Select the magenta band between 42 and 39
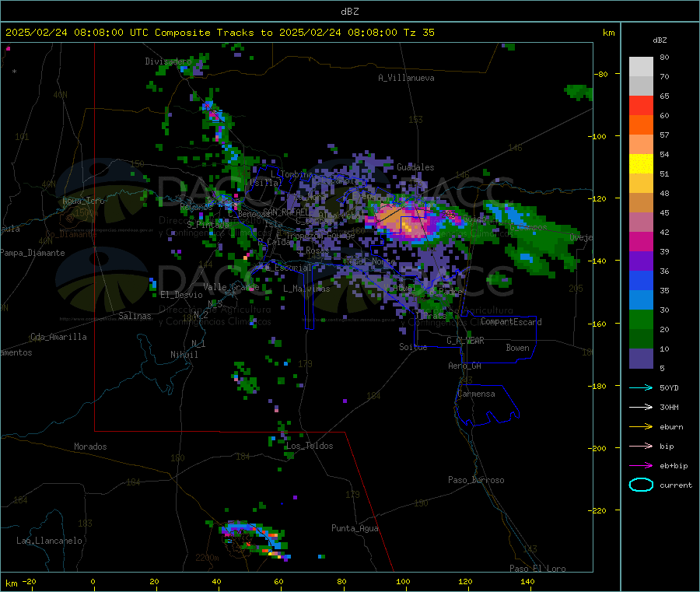The image size is (700, 592). tap(641, 241)
